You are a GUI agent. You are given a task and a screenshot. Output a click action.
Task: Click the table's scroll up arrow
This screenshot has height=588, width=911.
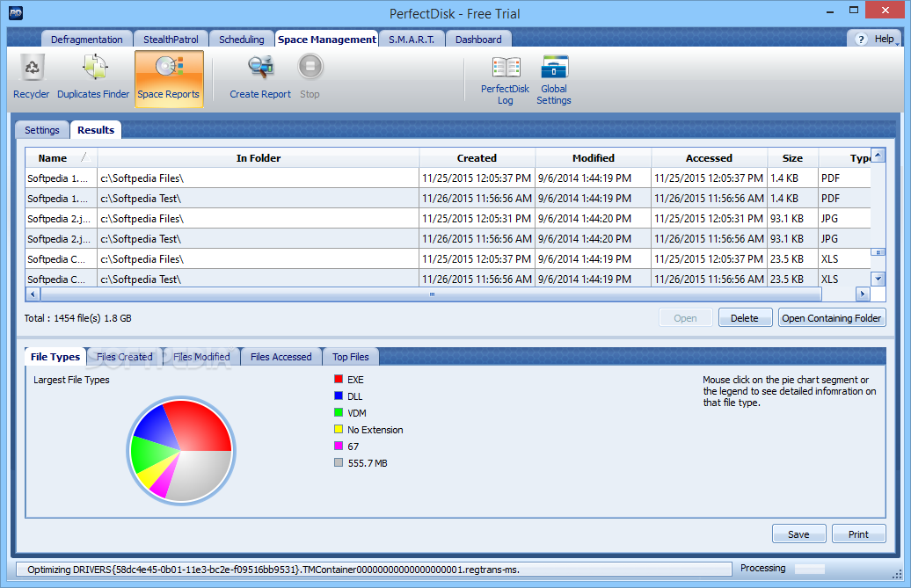(878, 155)
